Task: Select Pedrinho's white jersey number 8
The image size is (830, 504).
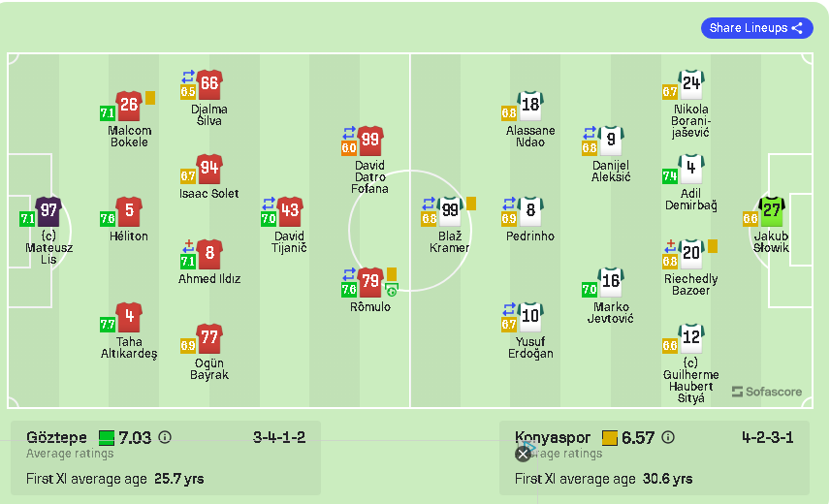Action: click(530, 210)
